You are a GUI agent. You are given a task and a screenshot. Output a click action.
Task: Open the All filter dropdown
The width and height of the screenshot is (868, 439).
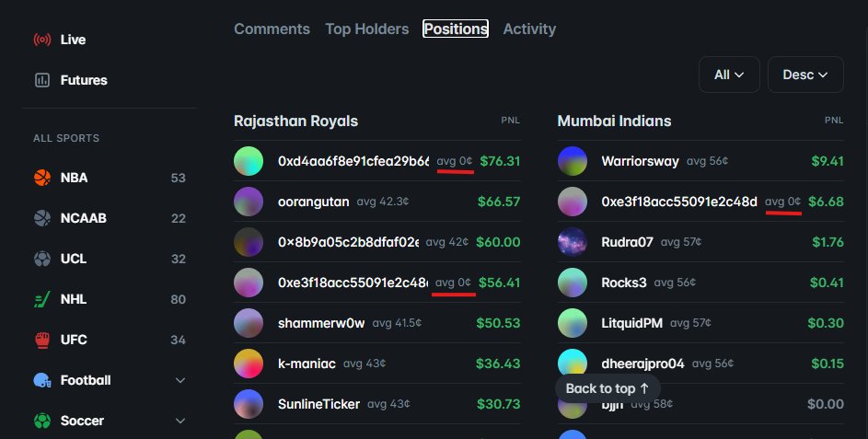click(729, 75)
